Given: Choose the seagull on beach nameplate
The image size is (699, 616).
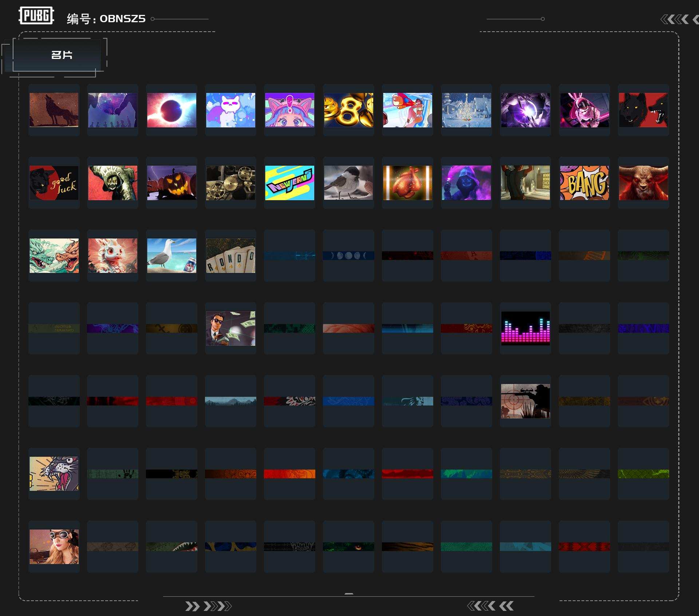Looking at the screenshot, I should (x=171, y=255).
